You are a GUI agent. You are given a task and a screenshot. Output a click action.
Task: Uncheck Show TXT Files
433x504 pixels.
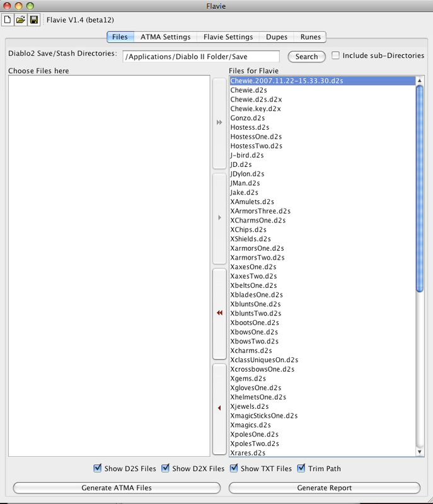pyautogui.click(x=234, y=468)
